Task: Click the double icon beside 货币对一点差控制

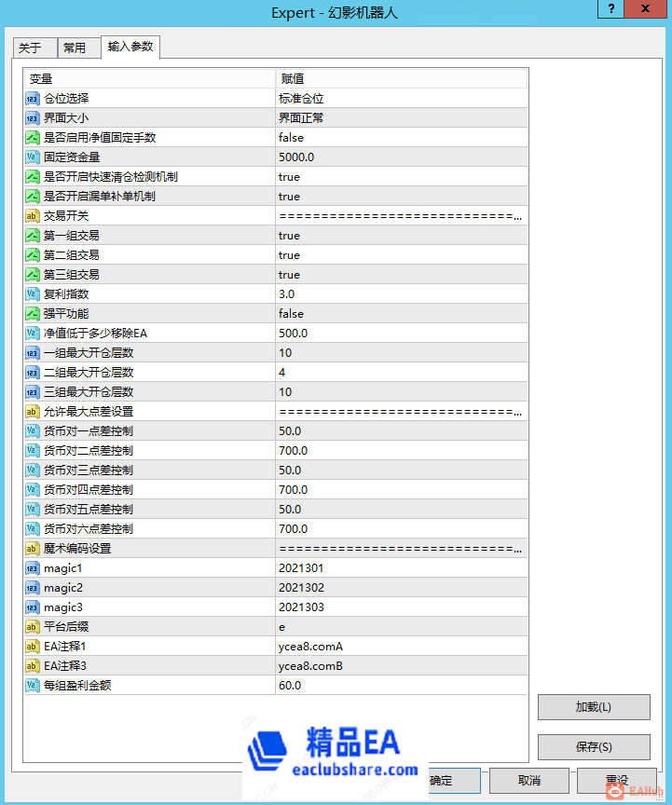Action: pyautogui.click(x=32, y=430)
